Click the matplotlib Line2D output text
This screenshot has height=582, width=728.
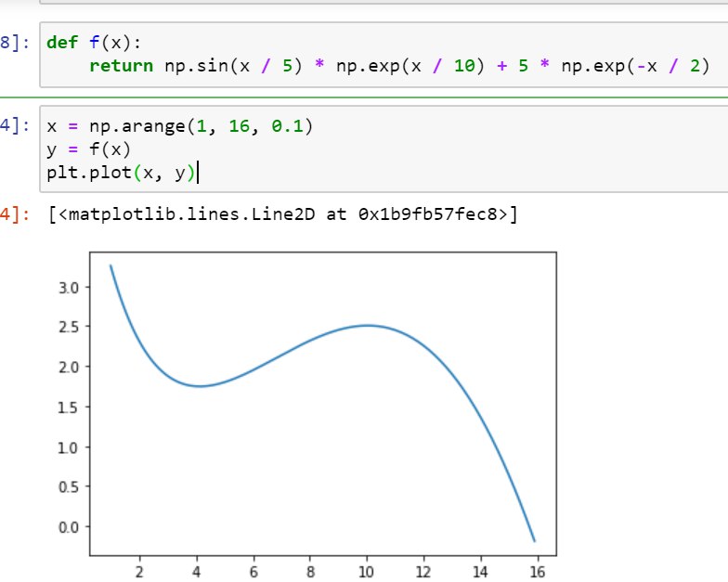point(282,214)
